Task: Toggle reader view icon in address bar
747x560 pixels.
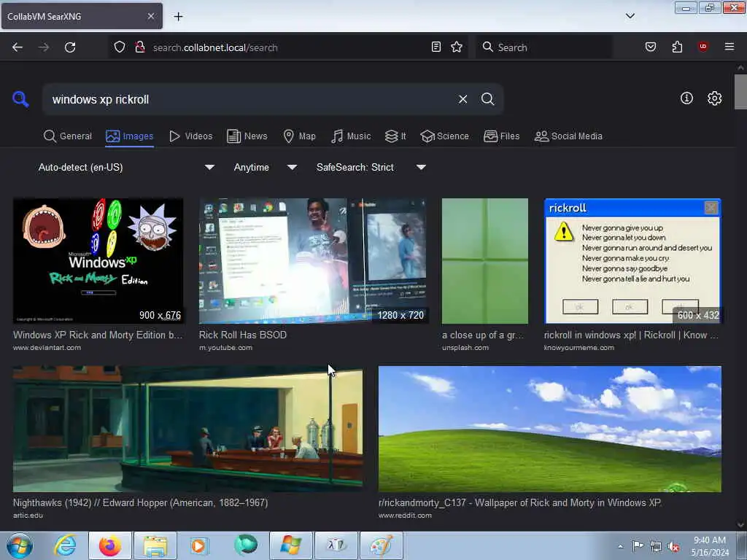Action: click(436, 47)
